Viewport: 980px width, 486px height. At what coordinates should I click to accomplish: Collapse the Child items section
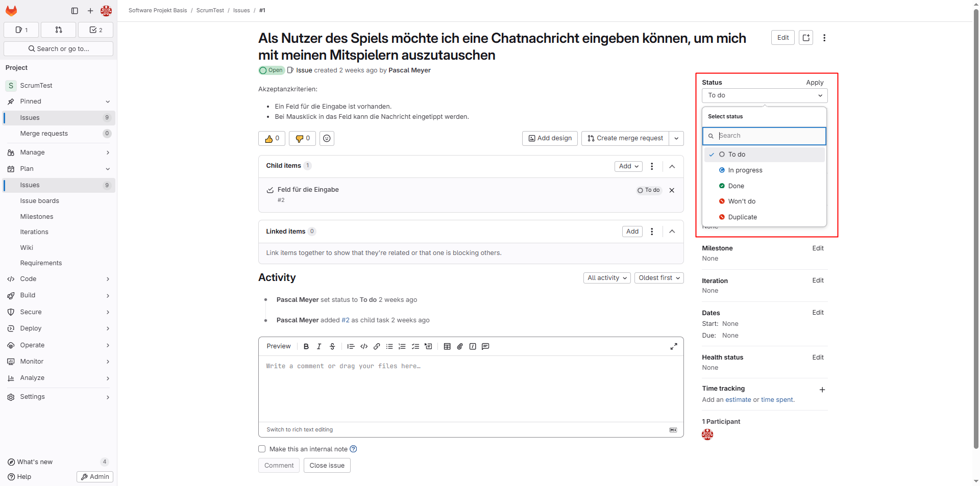click(x=672, y=166)
